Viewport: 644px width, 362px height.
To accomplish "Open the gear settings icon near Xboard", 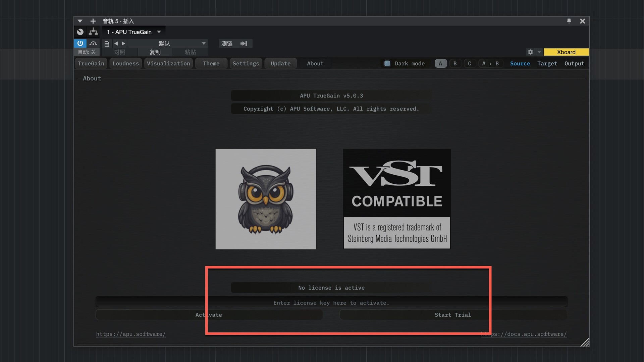I will click(530, 52).
